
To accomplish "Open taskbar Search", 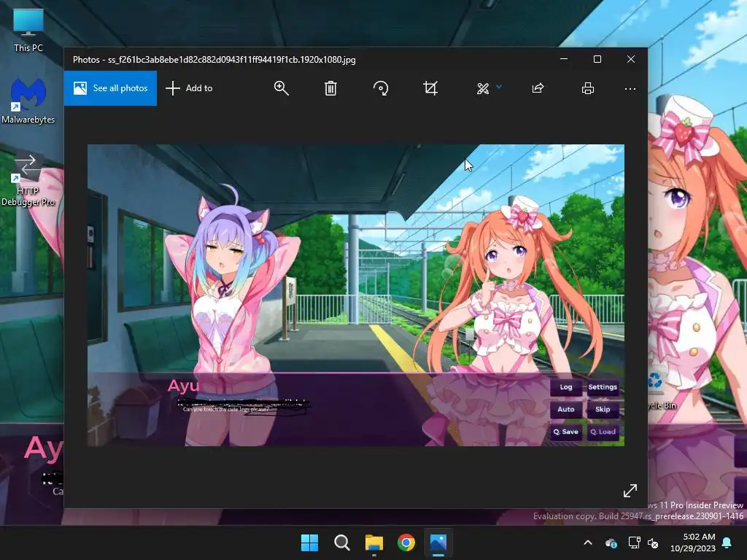I will pos(341,542).
